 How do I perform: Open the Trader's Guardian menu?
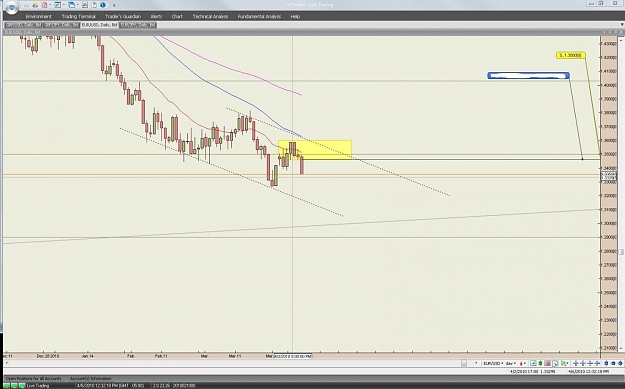(x=123, y=16)
